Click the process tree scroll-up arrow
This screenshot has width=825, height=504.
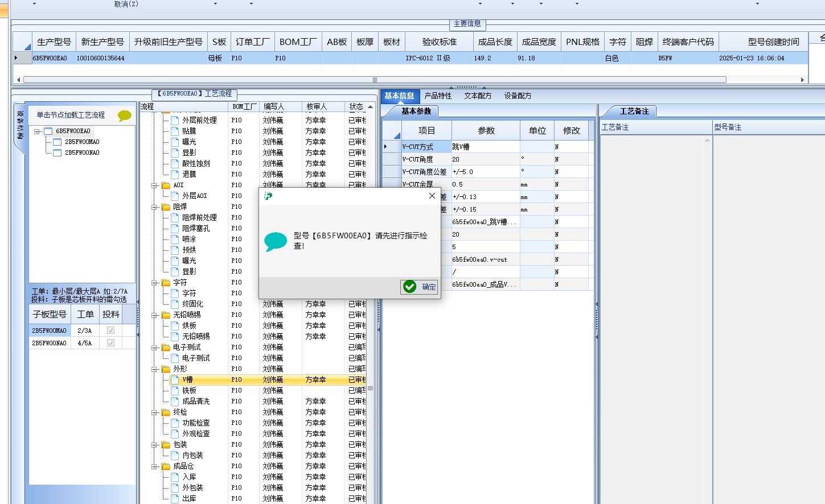tap(371, 107)
